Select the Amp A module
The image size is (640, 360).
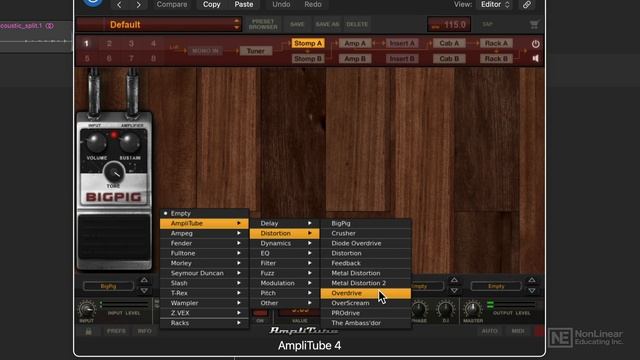[x=355, y=43]
